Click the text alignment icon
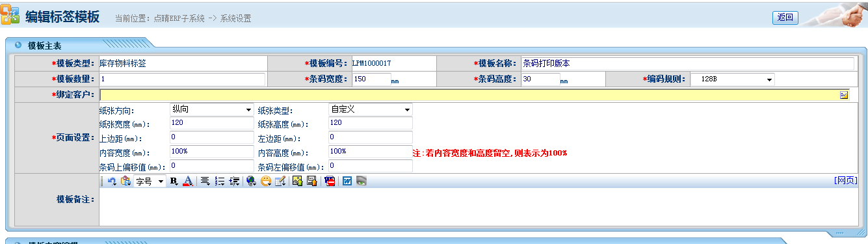This screenshot has width=868, height=244. [205, 182]
